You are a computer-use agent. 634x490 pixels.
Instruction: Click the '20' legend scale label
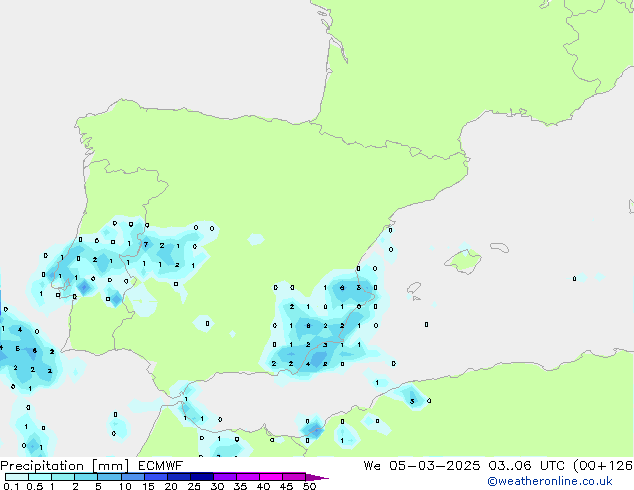(x=171, y=486)
